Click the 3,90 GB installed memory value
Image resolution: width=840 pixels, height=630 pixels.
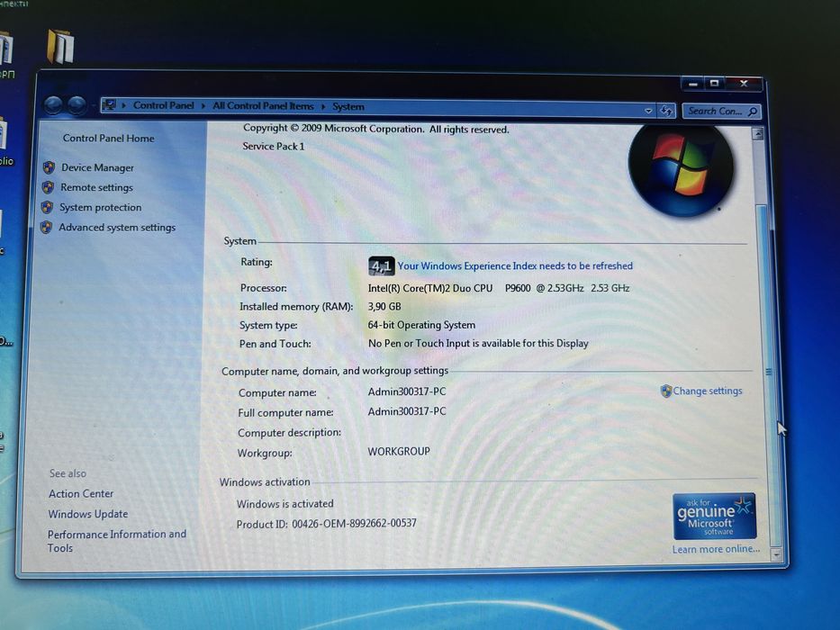[384, 306]
